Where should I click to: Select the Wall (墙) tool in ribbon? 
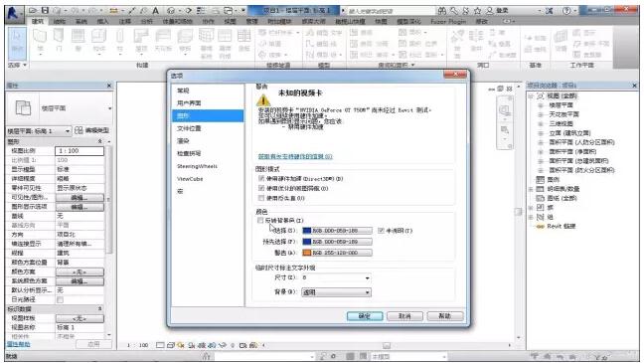(40, 41)
